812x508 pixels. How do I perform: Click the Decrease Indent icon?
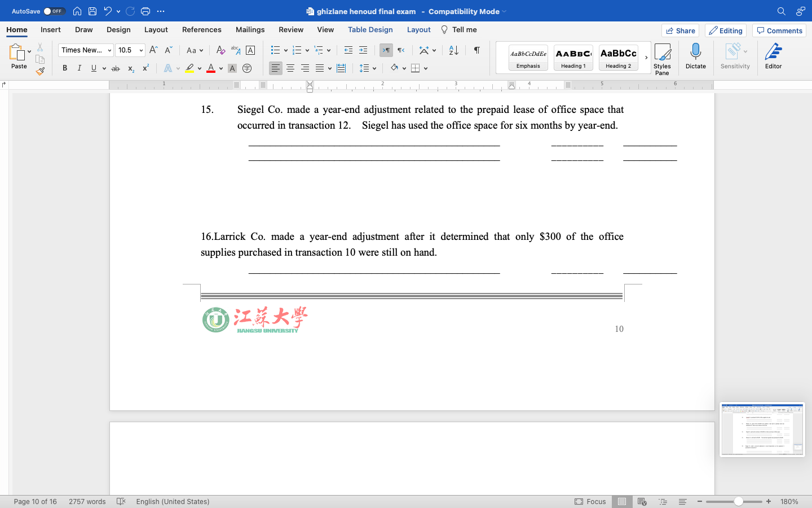tap(349, 50)
